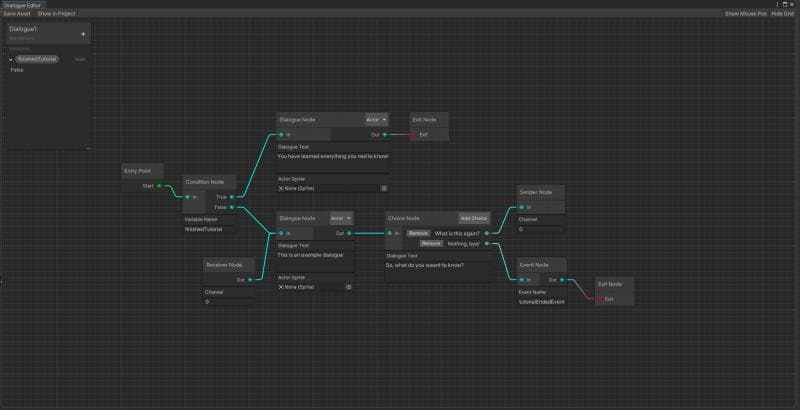Viewport: 800px width, 410px height.
Task: Click Show In Project in toolbar
Action: pos(57,14)
